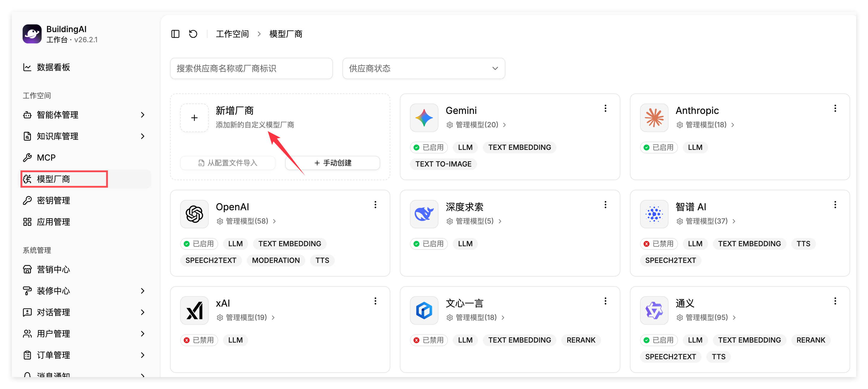The width and height of the screenshot is (868, 389).
Task: Open 营销中心 in the sidebar
Action: coord(86,269)
